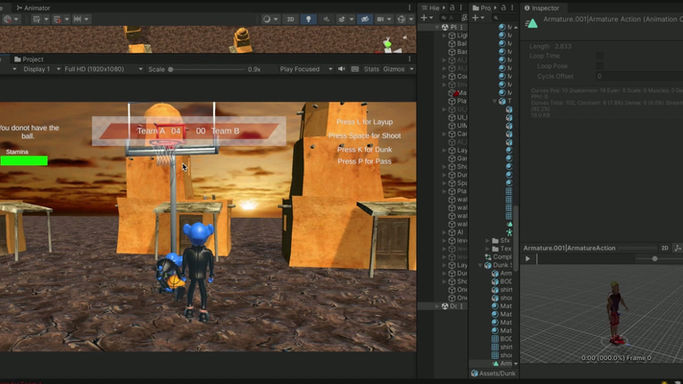Click the Project panel create plus button
The width and height of the screenshot is (683, 384).
(x=476, y=18)
